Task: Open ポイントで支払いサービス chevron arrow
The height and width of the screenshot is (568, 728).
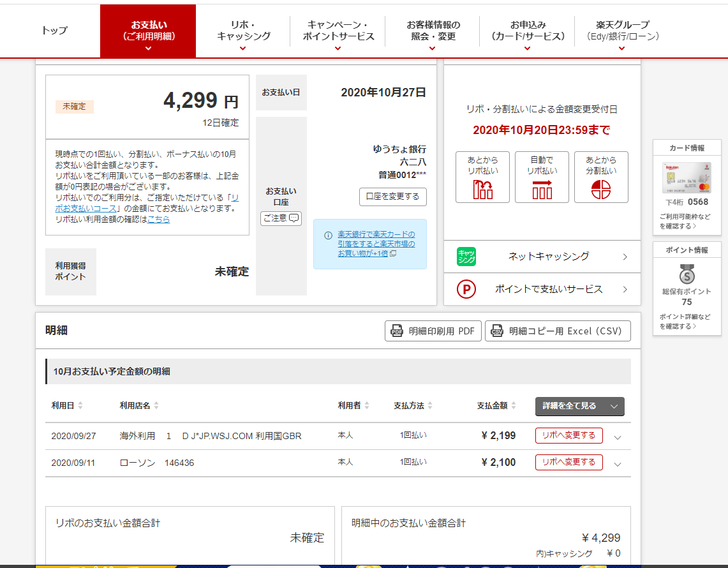Action: pos(625,289)
